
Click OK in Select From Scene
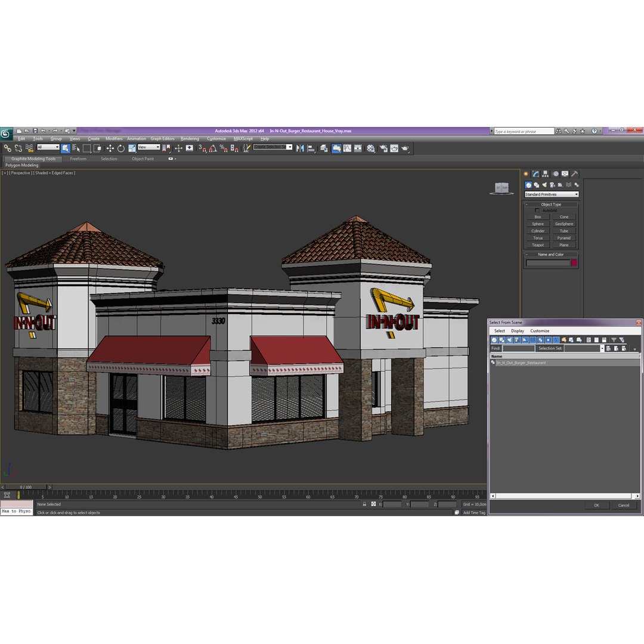pos(596,505)
